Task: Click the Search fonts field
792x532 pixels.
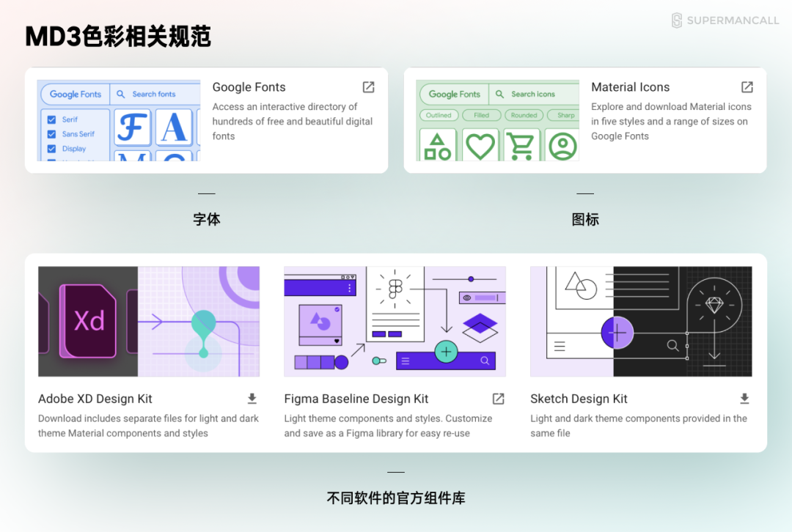Action: [155, 94]
